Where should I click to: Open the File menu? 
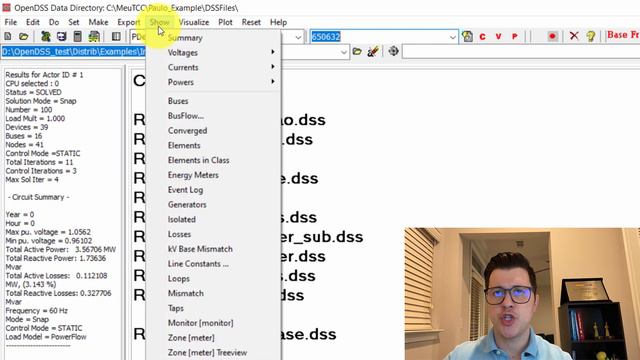pyautogui.click(x=11, y=22)
